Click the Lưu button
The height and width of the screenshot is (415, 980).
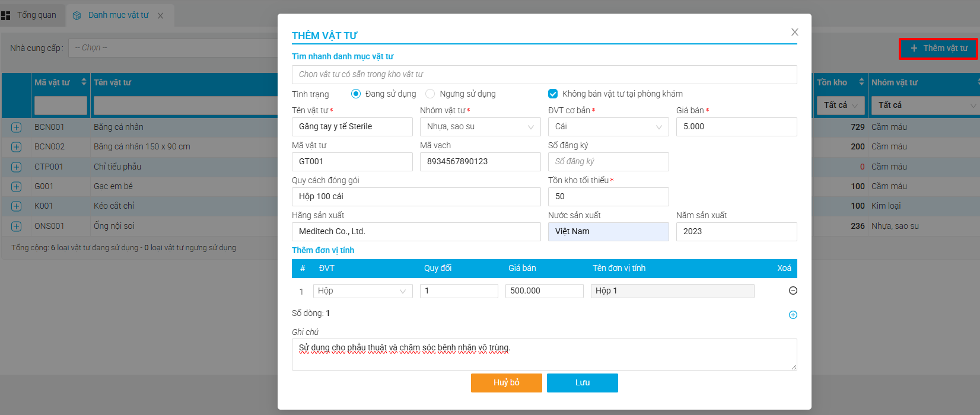point(583,383)
